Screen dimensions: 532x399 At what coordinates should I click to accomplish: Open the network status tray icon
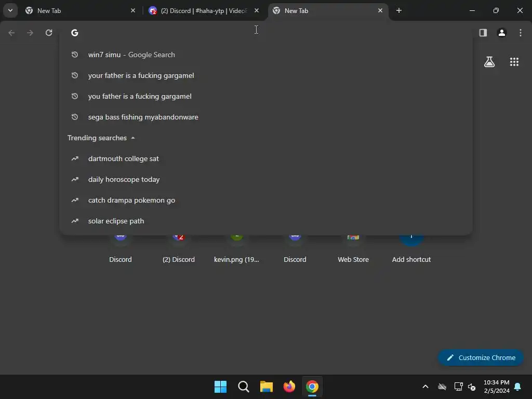(x=458, y=387)
